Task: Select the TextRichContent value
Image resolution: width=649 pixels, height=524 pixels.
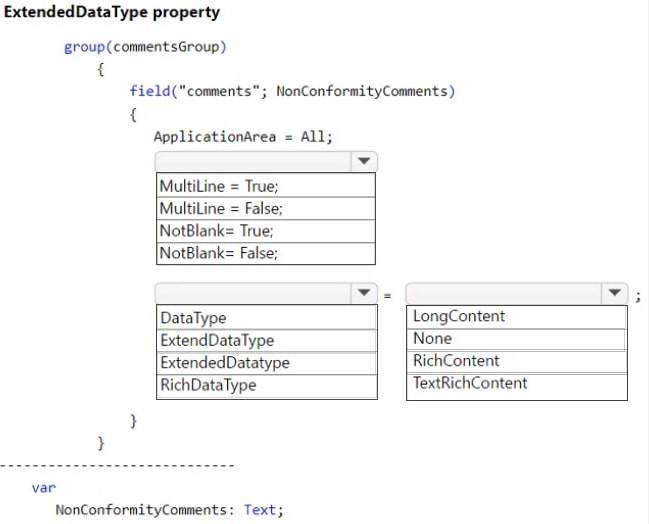Action: pyautogui.click(x=516, y=383)
